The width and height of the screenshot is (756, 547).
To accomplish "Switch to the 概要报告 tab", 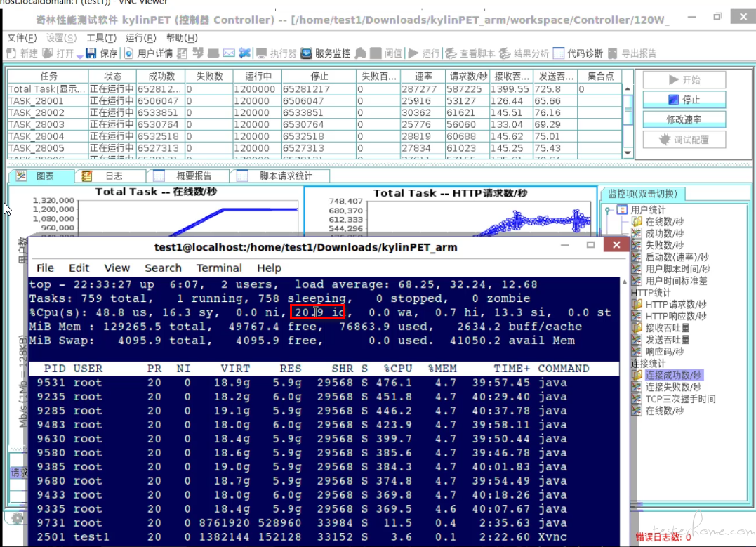I will click(189, 176).
